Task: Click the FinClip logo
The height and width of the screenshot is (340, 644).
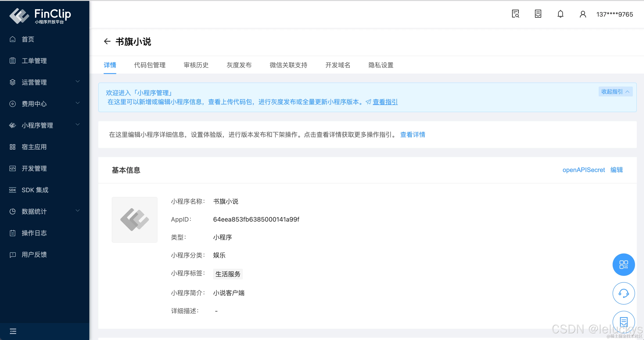Action: point(40,15)
